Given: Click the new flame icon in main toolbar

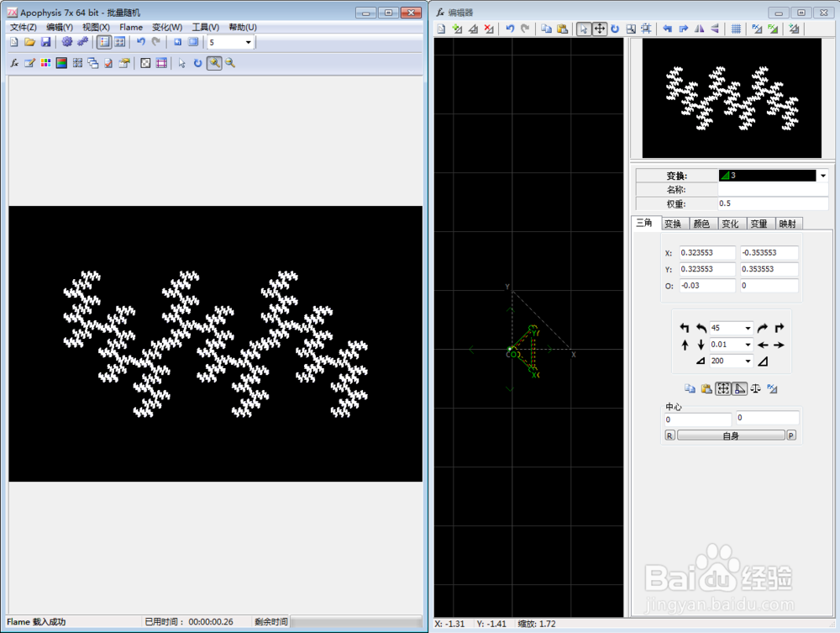Looking at the screenshot, I should (x=14, y=42).
